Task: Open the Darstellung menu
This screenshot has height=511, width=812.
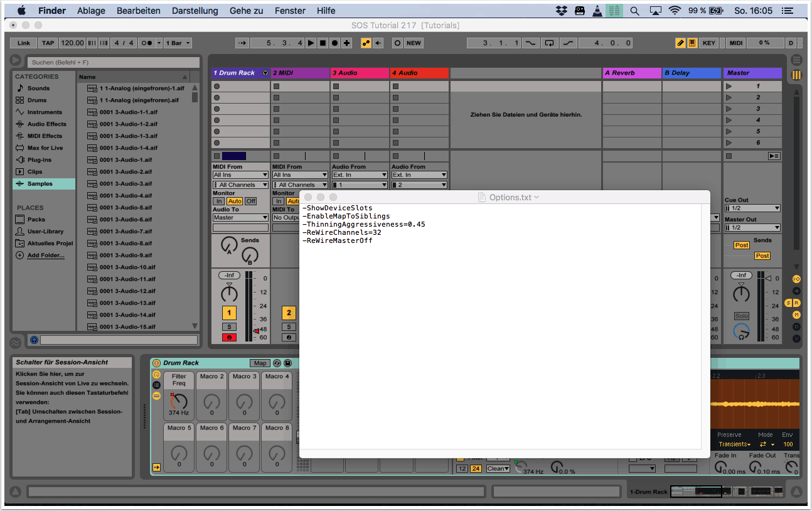Action: coord(195,11)
